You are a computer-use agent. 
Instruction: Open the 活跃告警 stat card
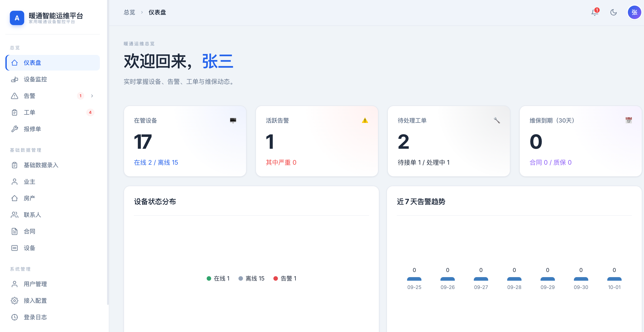[x=317, y=141]
